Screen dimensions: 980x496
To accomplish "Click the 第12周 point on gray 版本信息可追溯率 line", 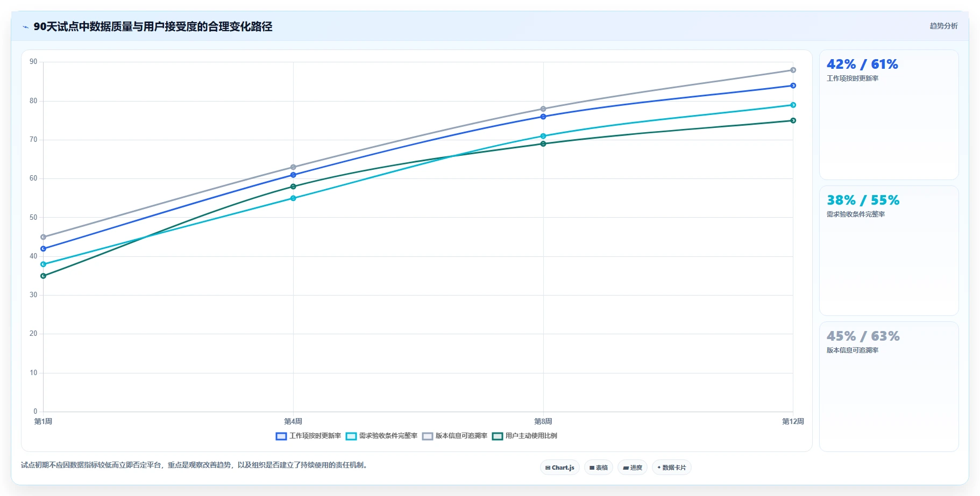I will [793, 70].
